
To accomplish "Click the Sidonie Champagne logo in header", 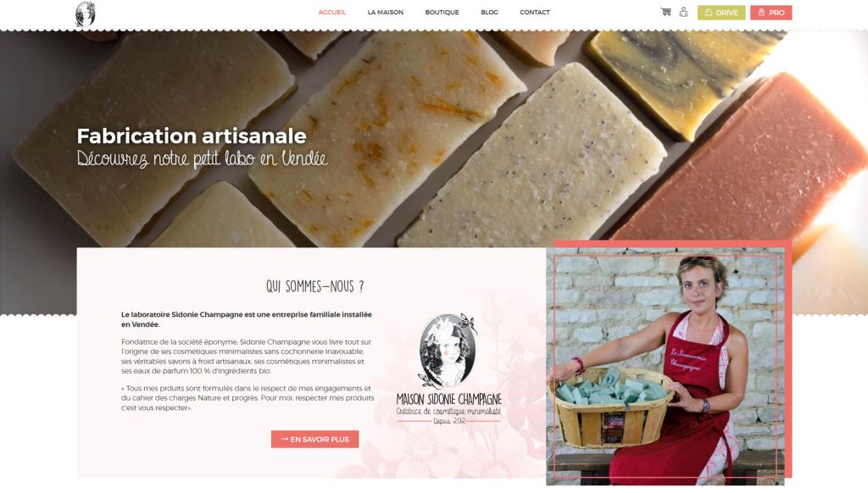I will click(x=85, y=14).
